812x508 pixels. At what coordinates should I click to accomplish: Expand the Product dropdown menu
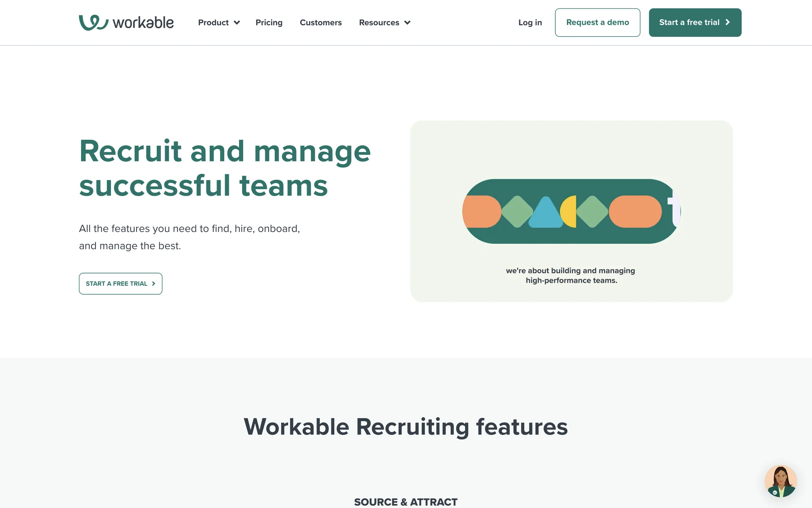coord(214,22)
